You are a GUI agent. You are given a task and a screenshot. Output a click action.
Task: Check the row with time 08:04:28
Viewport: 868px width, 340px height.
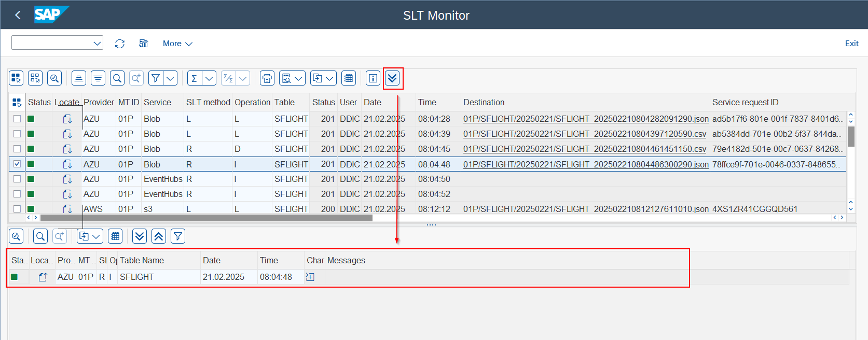17,119
